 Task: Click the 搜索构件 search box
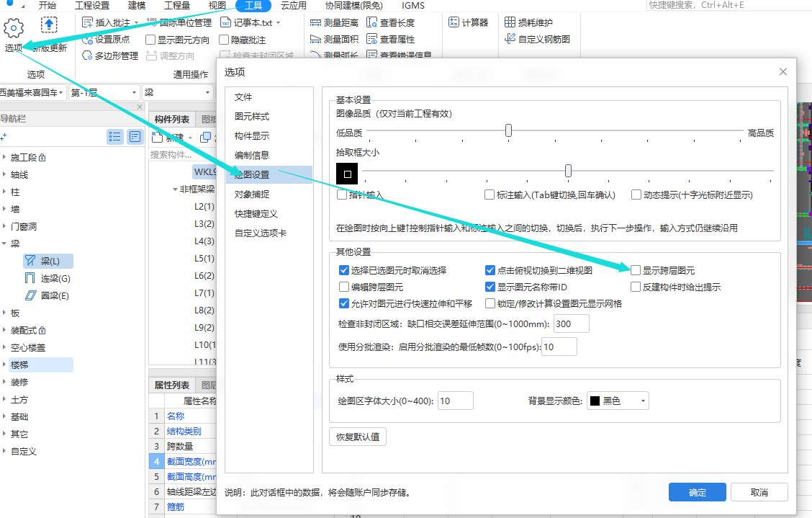[x=183, y=154]
